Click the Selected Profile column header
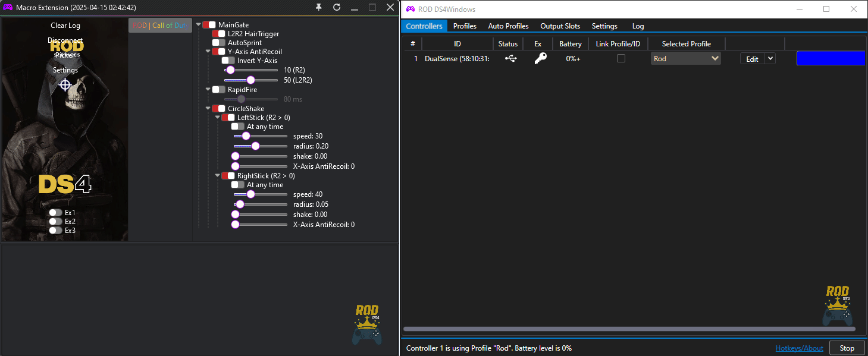This screenshot has height=356, width=868. tap(686, 44)
